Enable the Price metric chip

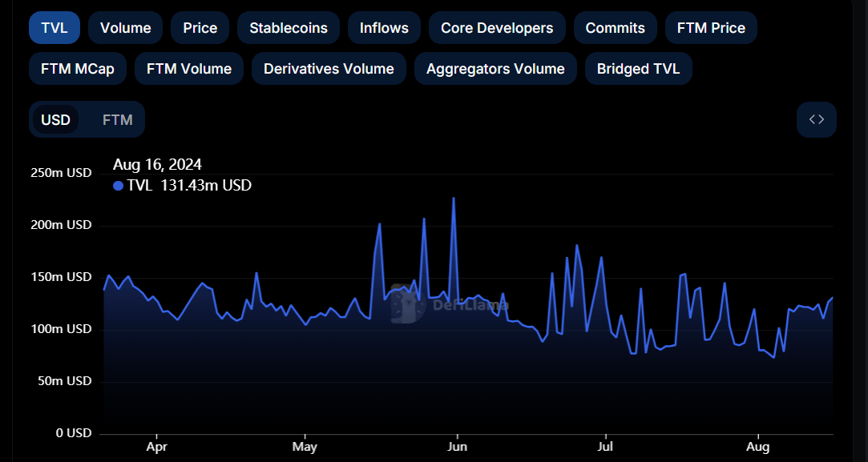coord(200,28)
